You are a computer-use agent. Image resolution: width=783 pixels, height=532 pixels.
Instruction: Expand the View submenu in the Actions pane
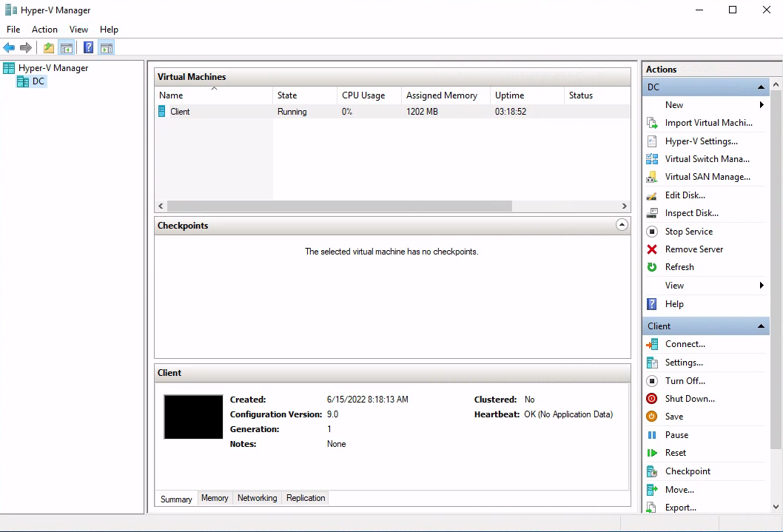coord(762,286)
